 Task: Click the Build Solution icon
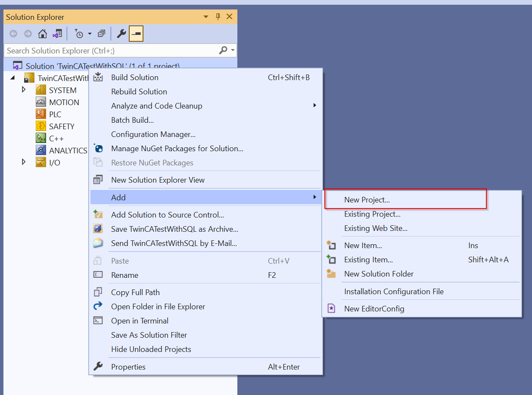click(98, 77)
